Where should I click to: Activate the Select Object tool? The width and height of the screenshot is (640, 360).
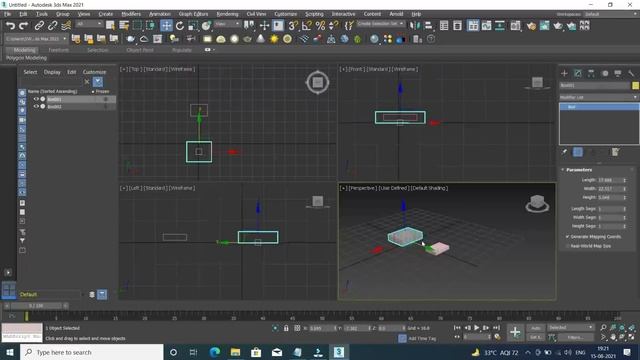point(110,26)
